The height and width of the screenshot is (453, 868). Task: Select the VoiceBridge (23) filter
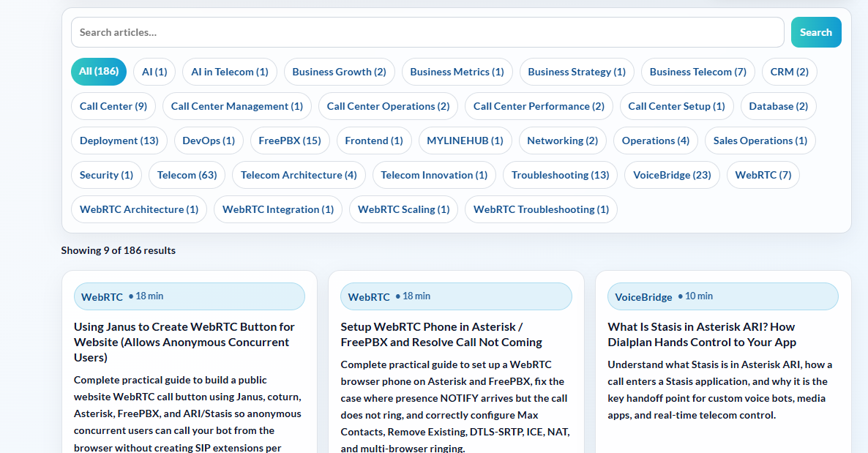(672, 175)
